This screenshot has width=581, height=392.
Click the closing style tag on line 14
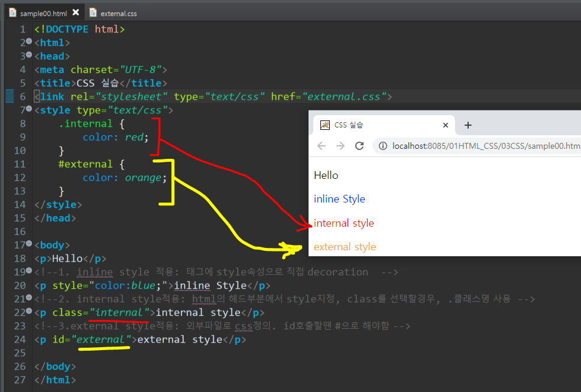tap(58, 205)
